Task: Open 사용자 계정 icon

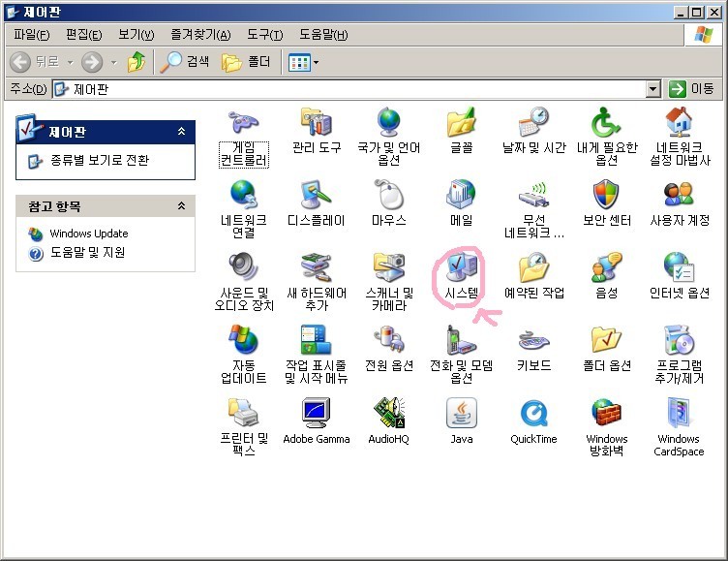Action: pos(680,203)
